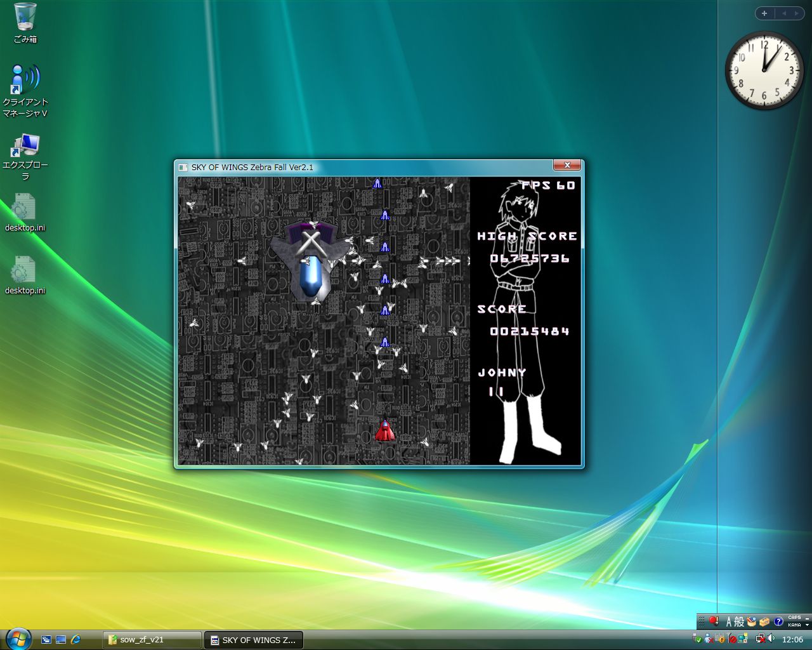812x650 pixels.
Task: Click the game window title bar icon
Action: (183, 168)
